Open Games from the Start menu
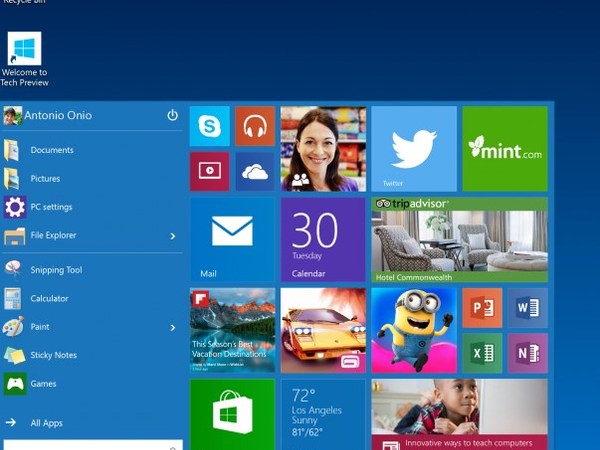600x450 pixels. tap(92, 384)
